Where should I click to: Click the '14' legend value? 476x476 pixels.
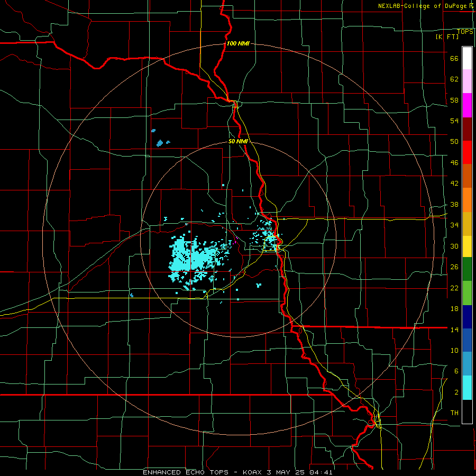pos(454,329)
